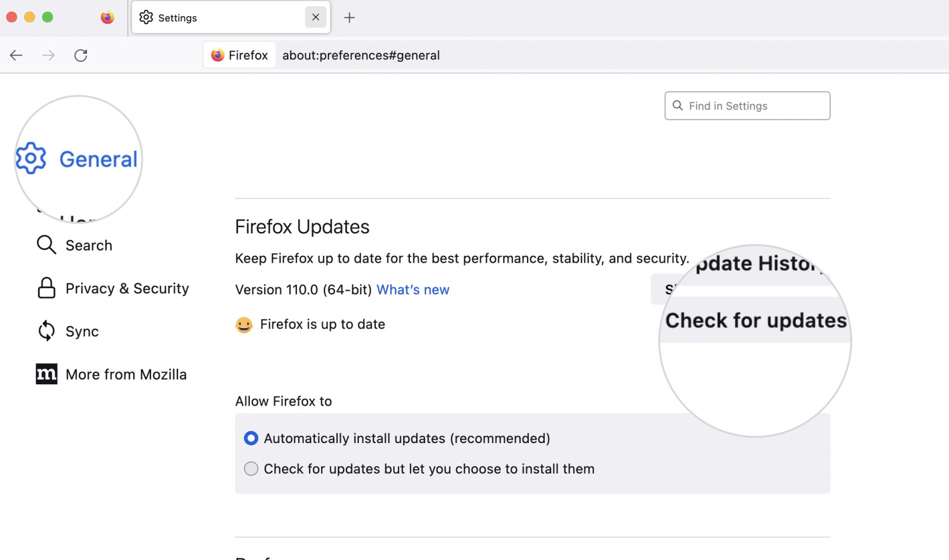Screen dimensions: 949x560
Task: Go back with the left arrow button
Action: [16, 55]
